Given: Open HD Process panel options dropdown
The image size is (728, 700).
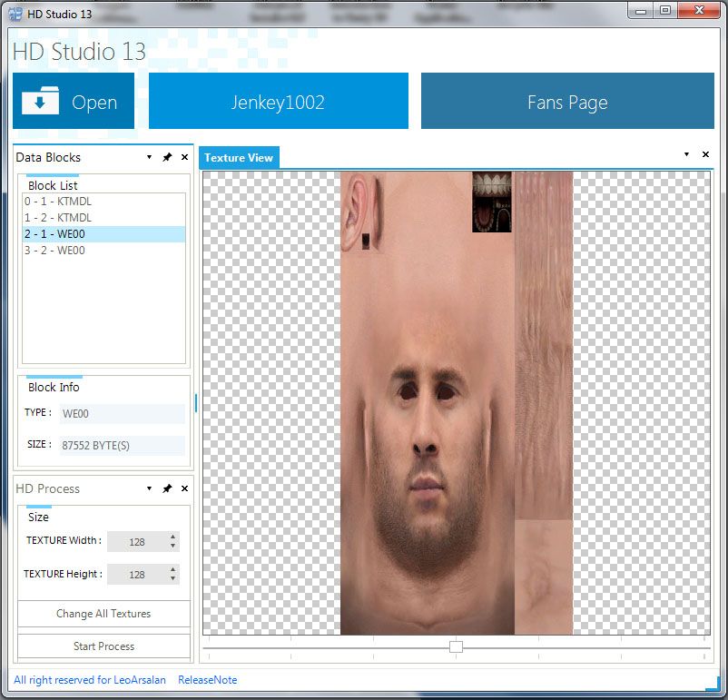Looking at the screenshot, I should click(149, 488).
